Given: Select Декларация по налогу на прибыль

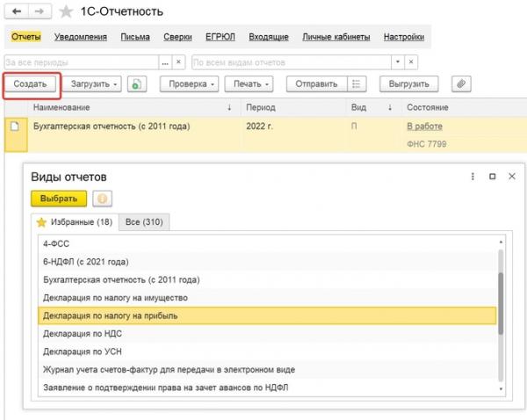Looking at the screenshot, I should pos(267,315).
